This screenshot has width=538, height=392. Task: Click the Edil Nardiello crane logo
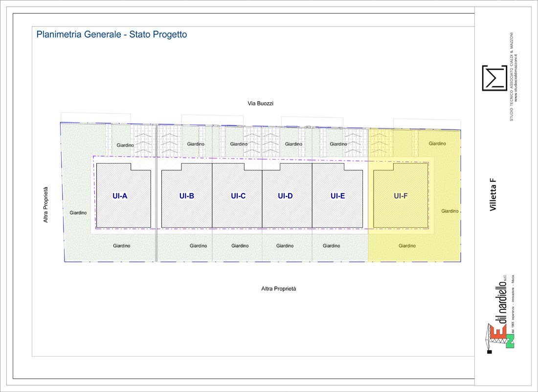(500, 338)
